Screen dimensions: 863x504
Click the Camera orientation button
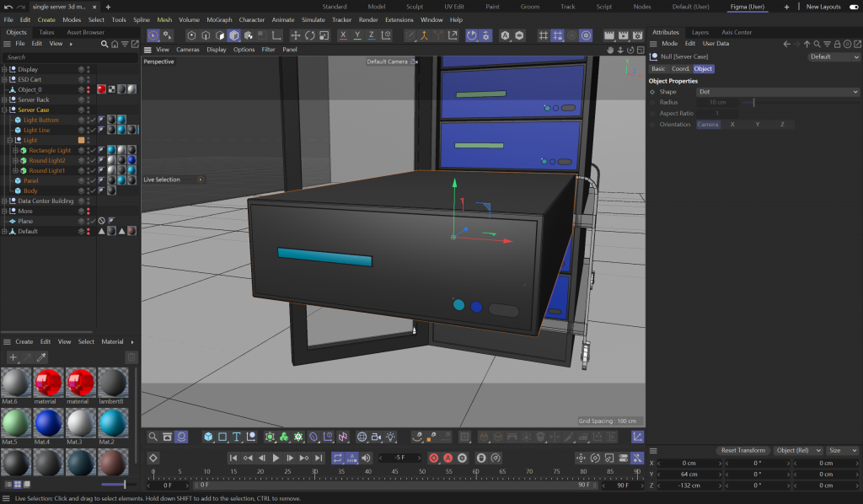pos(708,124)
